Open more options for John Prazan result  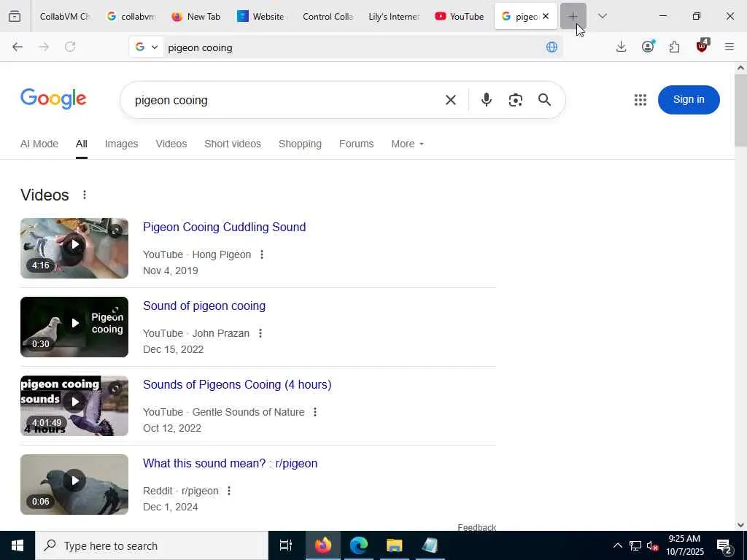coord(260,333)
